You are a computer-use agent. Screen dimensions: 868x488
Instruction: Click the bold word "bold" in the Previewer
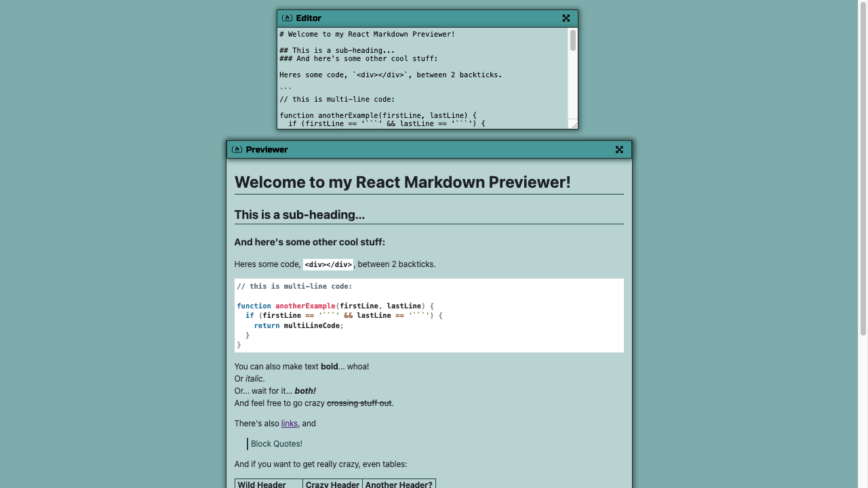[x=330, y=367]
